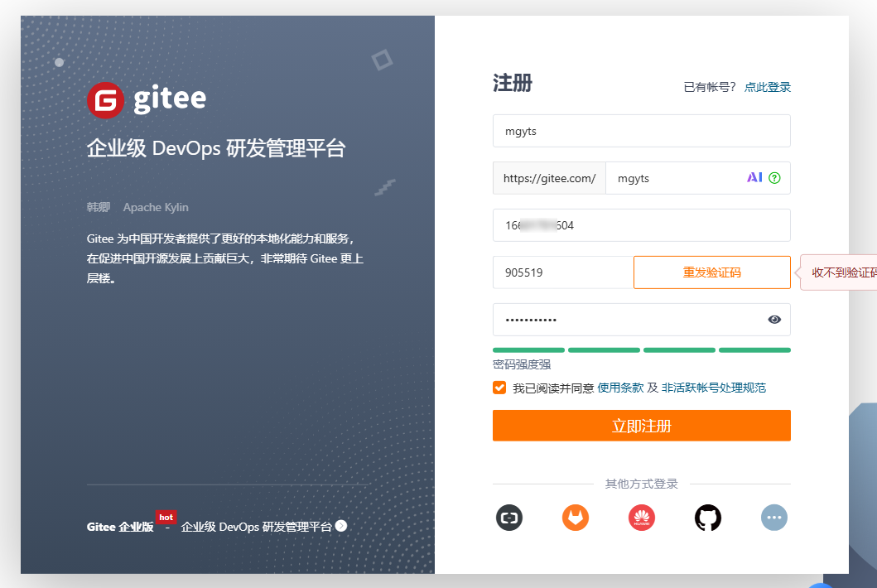Open the Gitee 企业版 link
877x588 pixels.
[120, 527]
